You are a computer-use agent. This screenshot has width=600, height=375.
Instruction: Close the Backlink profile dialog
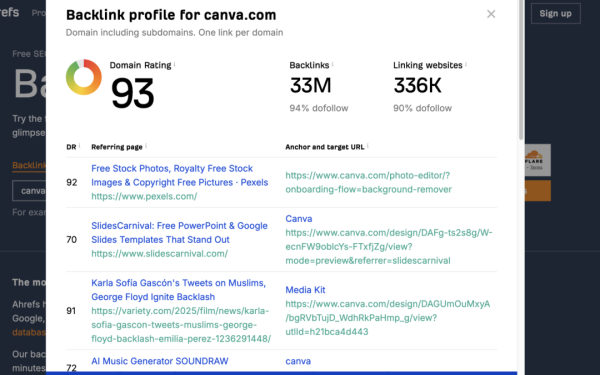[491, 14]
